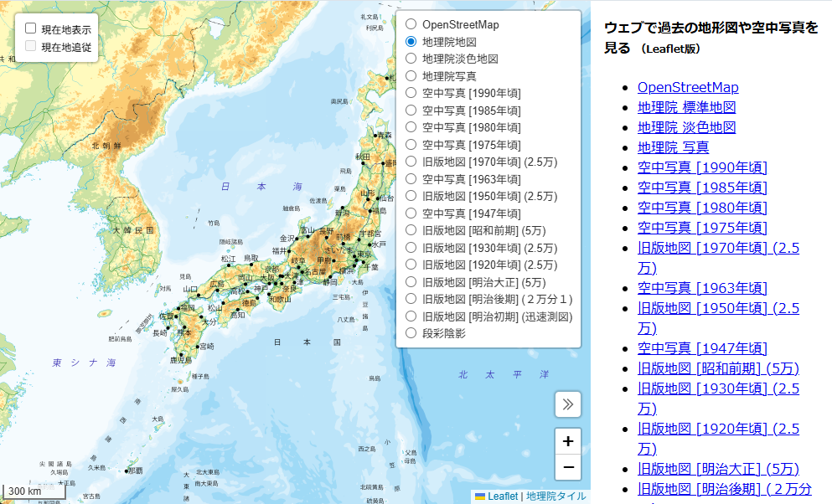The image size is (832, 504).
Task: Select 地理院淡色地図 radio option
Action: click(x=411, y=59)
